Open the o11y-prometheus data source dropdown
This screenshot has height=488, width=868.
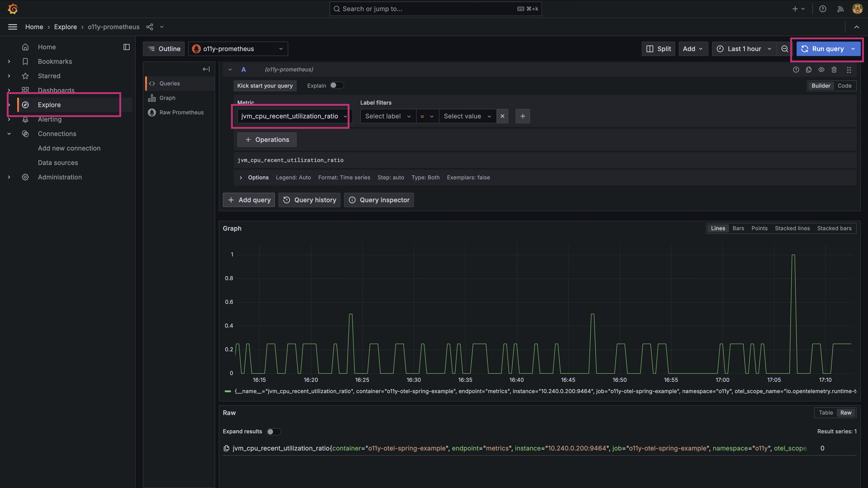click(x=238, y=49)
